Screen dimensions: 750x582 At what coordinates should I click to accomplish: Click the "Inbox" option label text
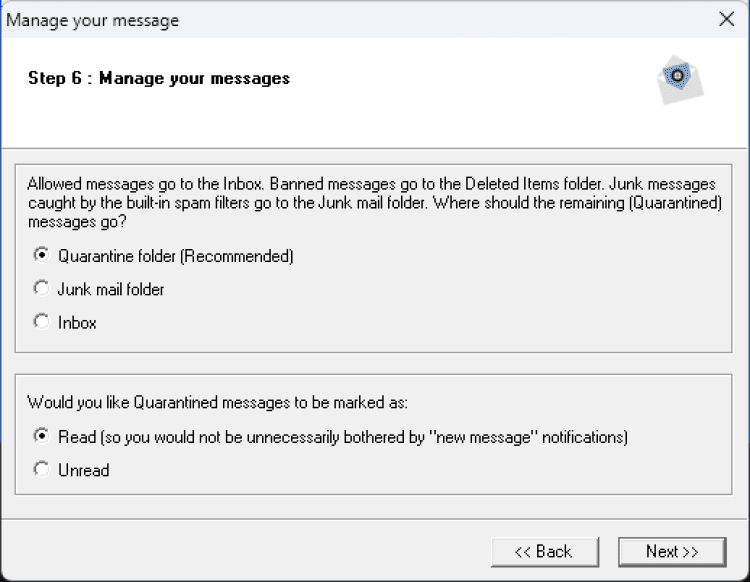[77, 323]
